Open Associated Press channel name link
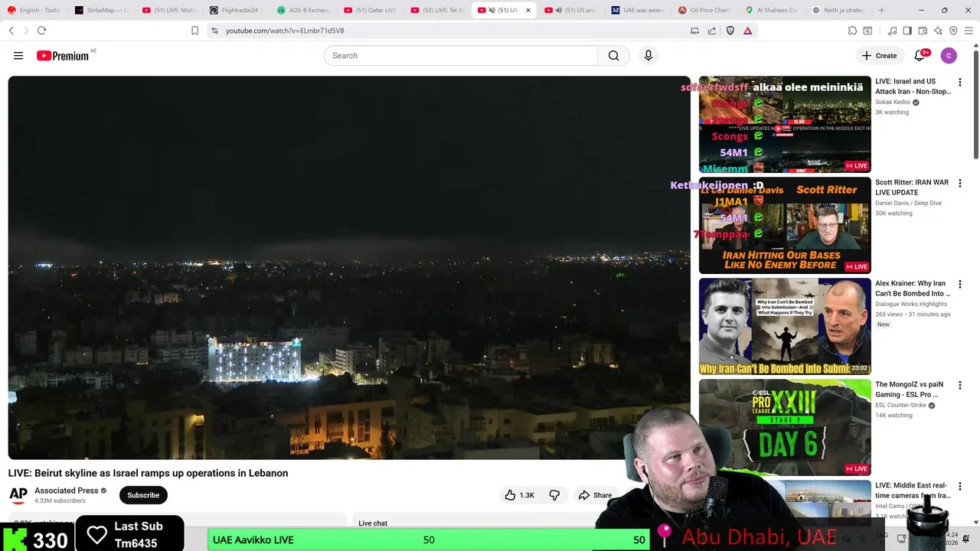The image size is (980, 551). pos(67,491)
